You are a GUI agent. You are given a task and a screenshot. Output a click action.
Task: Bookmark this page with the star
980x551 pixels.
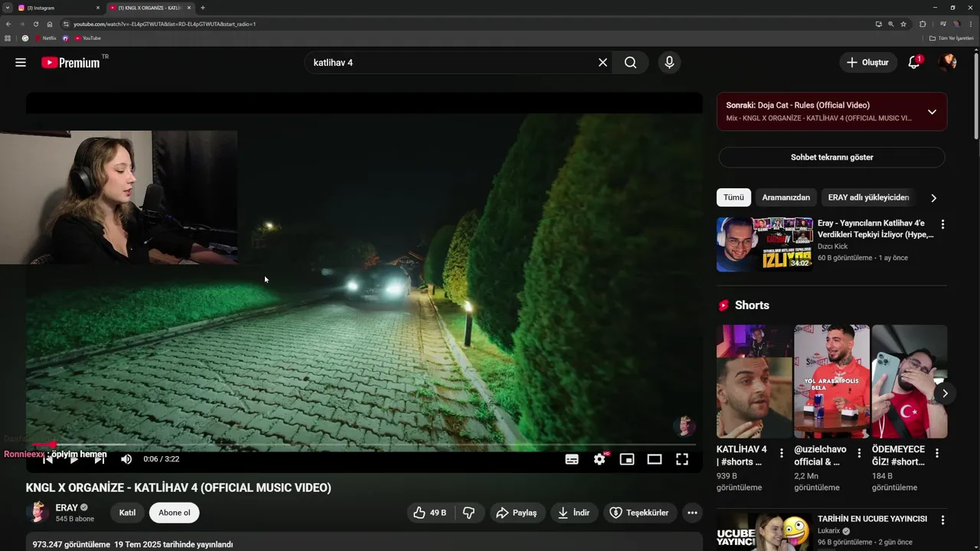(903, 24)
